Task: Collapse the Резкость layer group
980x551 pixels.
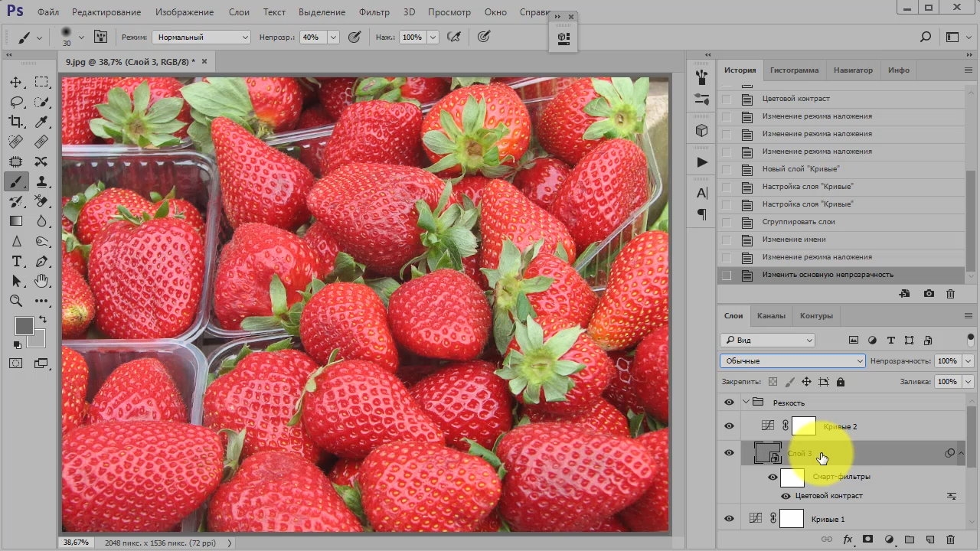Action: [x=746, y=403]
